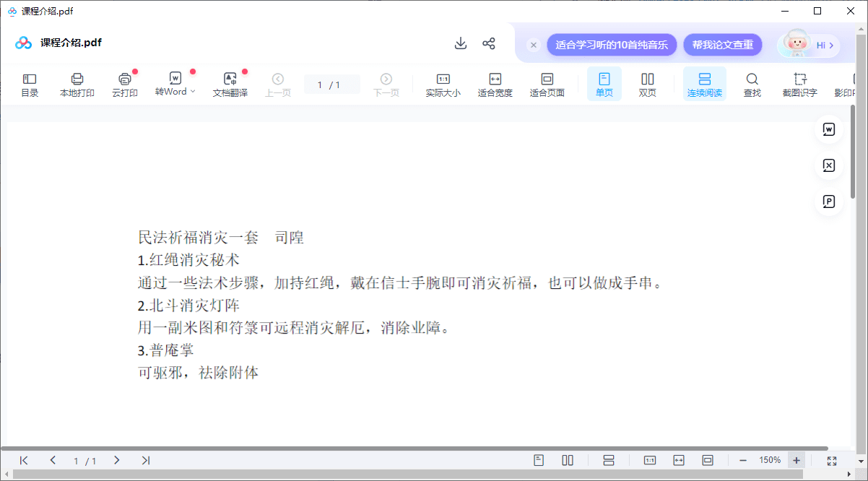Image resolution: width=868 pixels, height=481 pixels.
Task: Click the download icon in header
Action: (x=461, y=43)
